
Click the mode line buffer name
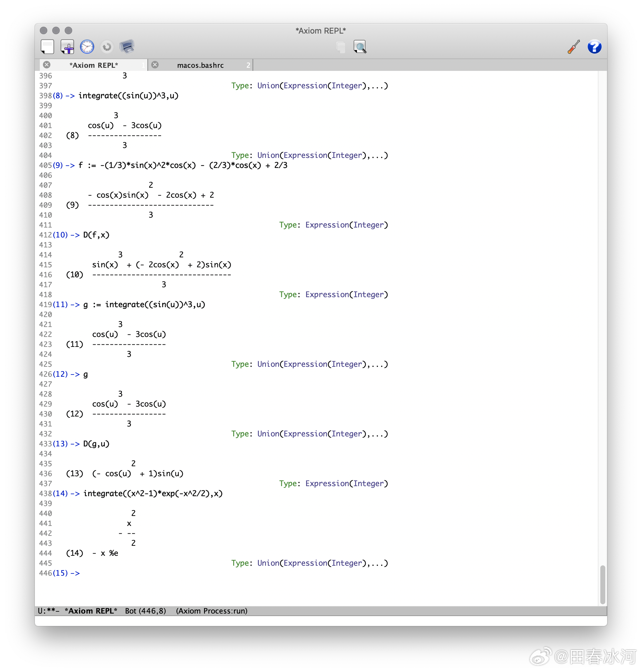pyautogui.click(x=91, y=611)
